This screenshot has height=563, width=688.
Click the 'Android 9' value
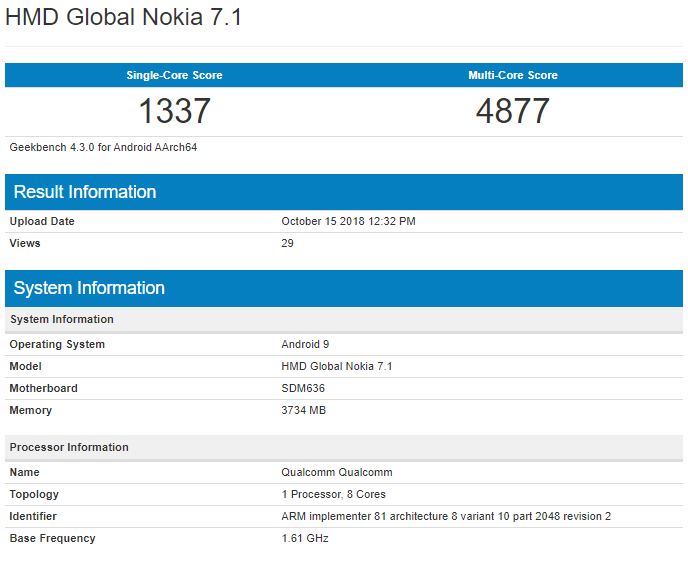click(305, 344)
